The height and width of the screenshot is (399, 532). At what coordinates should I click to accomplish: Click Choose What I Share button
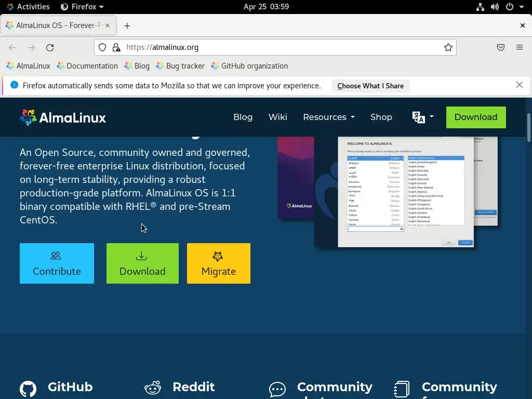click(370, 86)
